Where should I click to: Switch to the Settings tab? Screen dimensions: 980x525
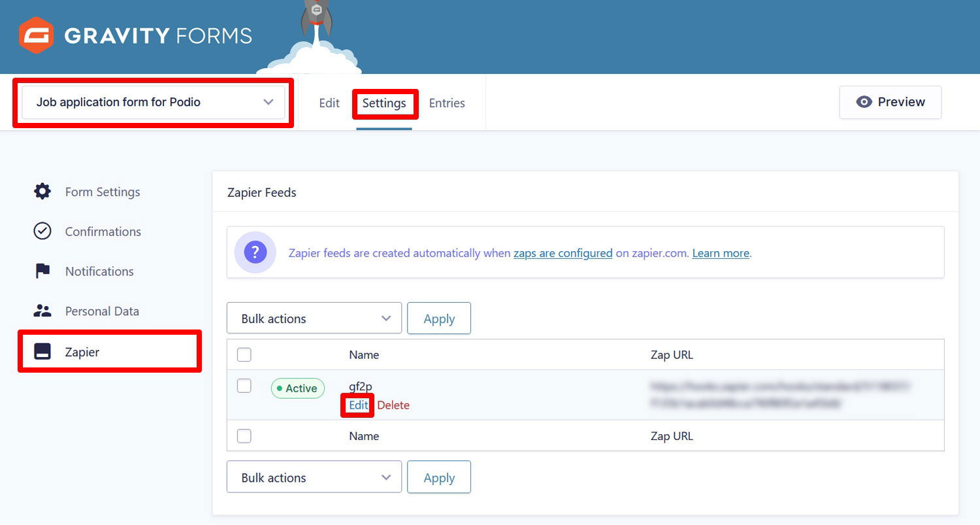click(384, 103)
